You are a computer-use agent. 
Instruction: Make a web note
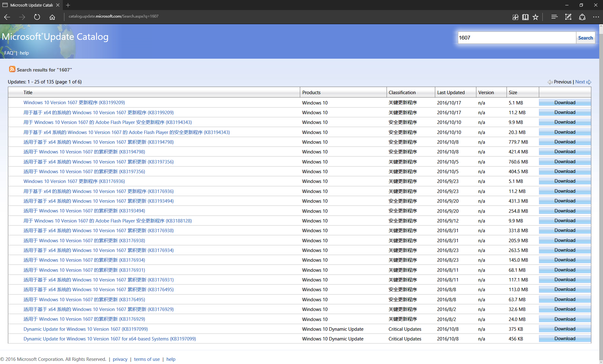(568, 17)
